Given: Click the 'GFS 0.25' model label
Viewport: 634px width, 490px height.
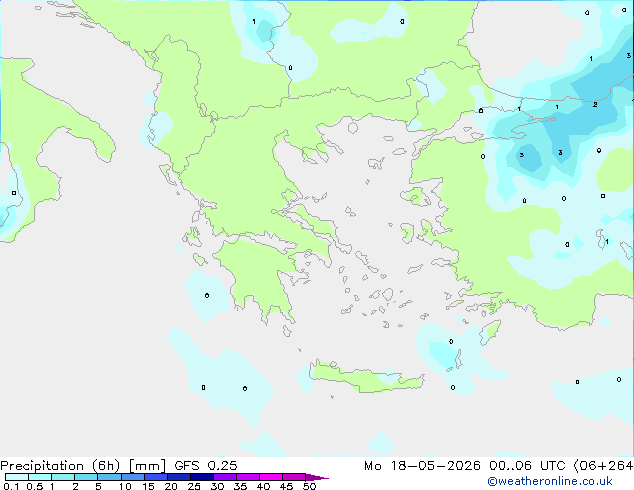Looking at the screenshot, I should 206,466.
